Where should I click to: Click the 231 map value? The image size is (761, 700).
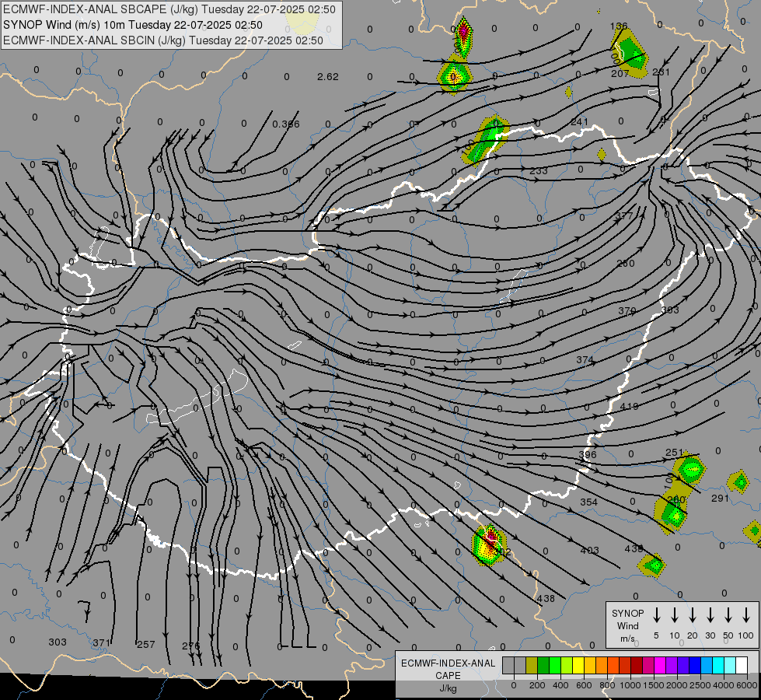coord(661,72)
